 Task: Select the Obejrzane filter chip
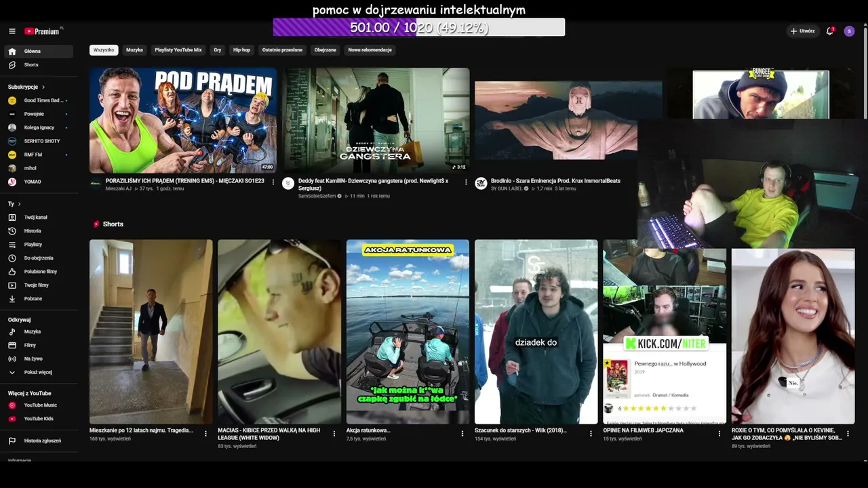tap(325, 50)
